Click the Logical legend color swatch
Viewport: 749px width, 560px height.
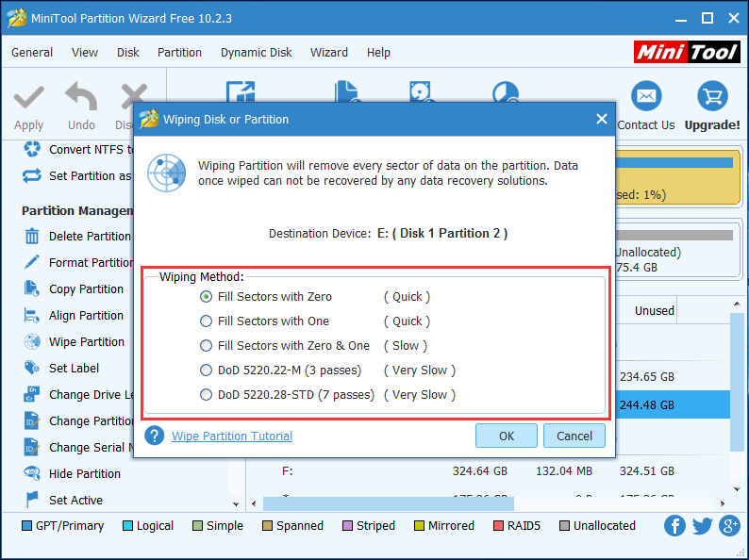(x=127, y=526)
